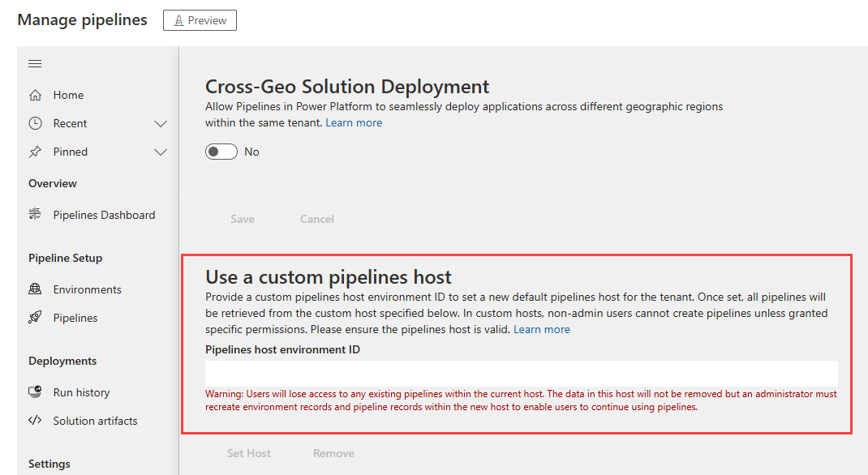Click the No toggle label
The image size is (868, 475).
click(251, 152)
